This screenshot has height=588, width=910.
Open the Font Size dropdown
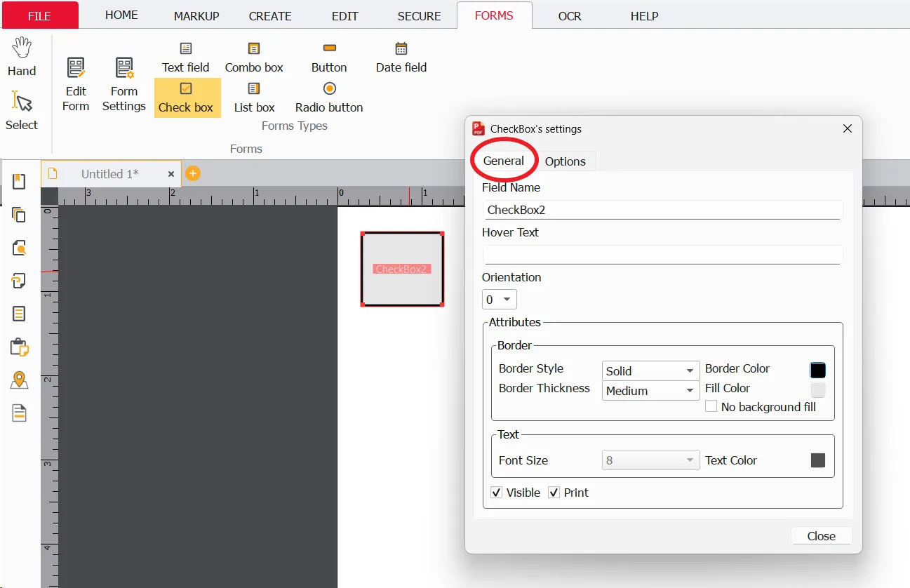pyautogui.click(x=651, y=460)
